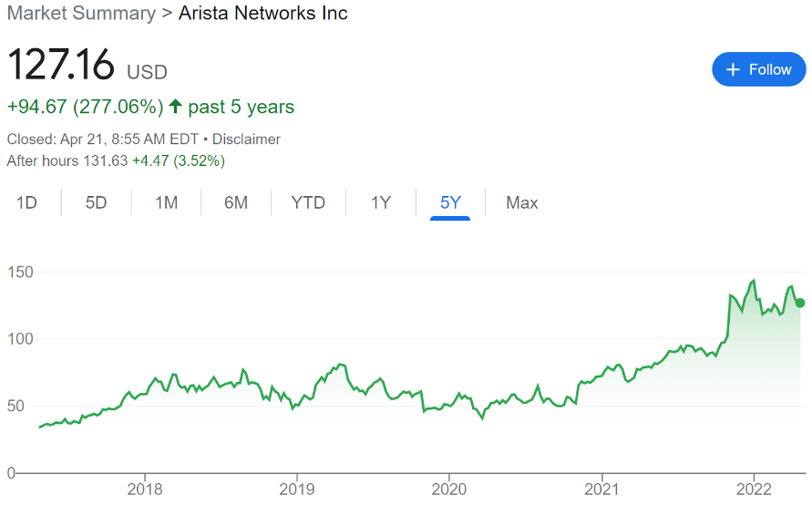Screen dimensions: 812x516
Task: Choose the 1Y range tab
Action: click(381, 202)
